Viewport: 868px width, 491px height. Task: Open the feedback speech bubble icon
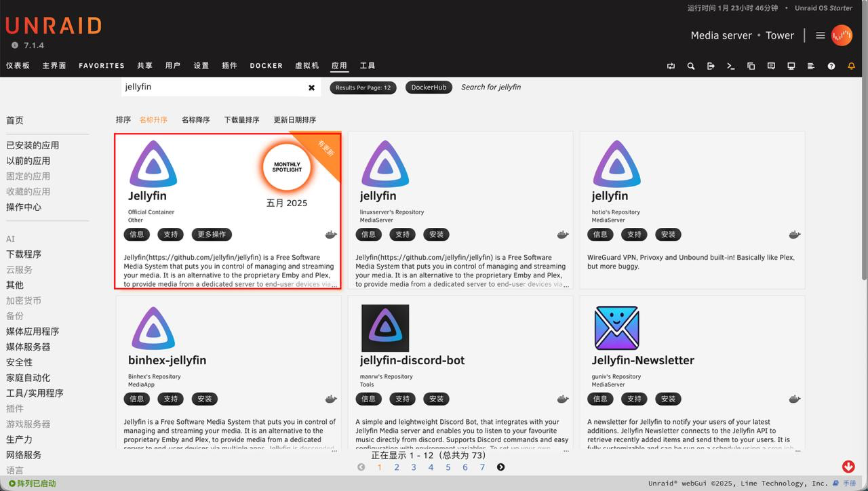coord(771,66)
